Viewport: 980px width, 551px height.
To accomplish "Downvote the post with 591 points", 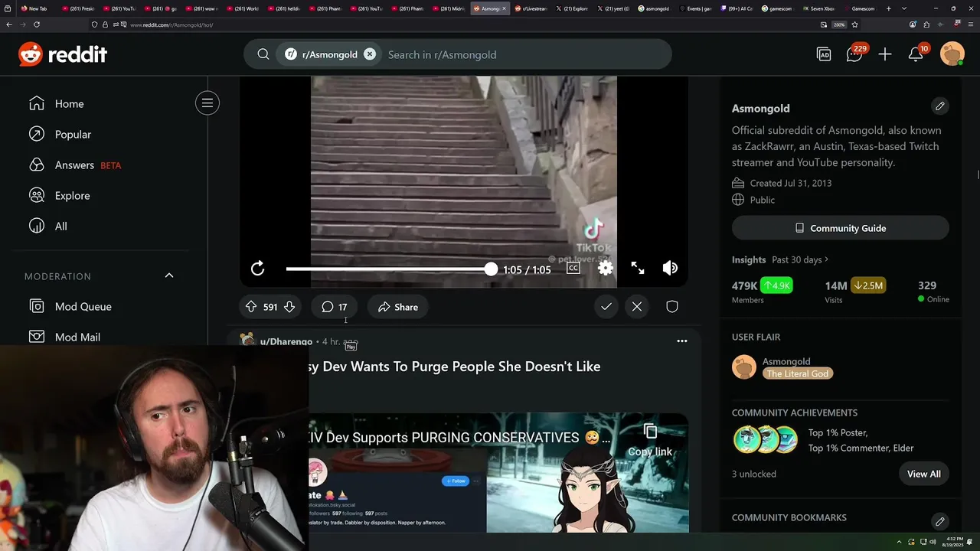I will (289, 307).
